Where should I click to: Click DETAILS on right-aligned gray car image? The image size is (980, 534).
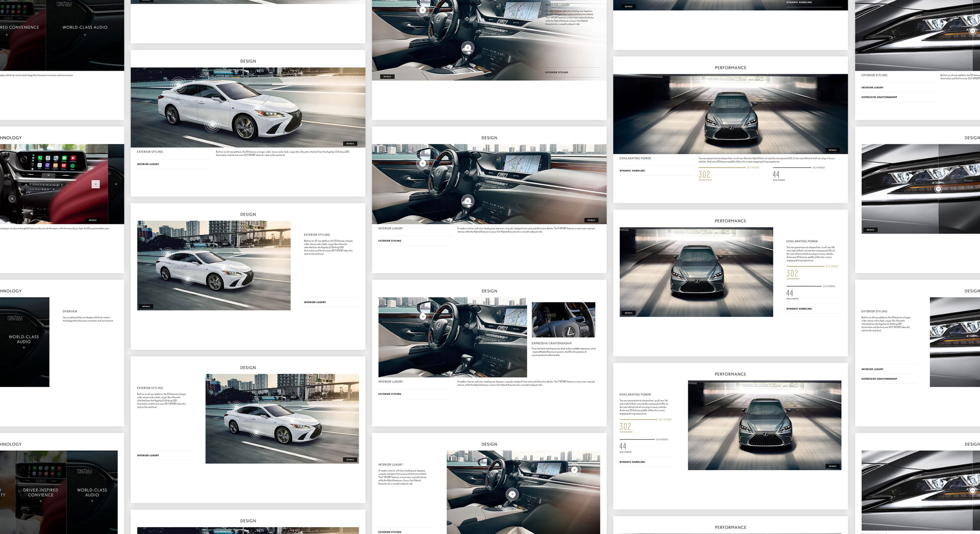coord(833,466)
